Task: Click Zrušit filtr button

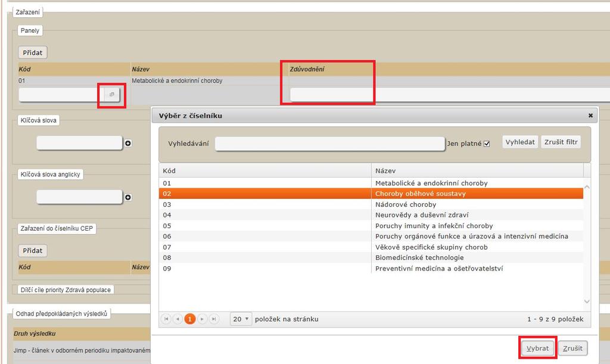Action: coord(561,142)
